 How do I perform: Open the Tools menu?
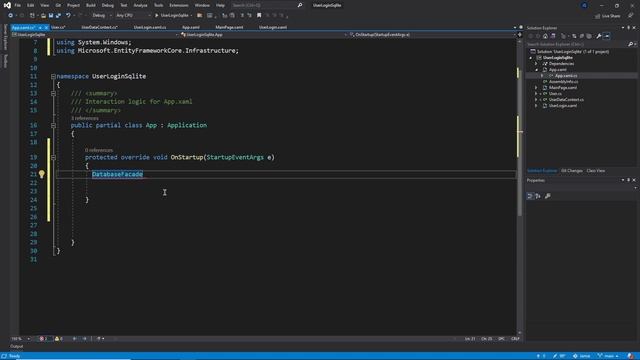coord(158,5)
